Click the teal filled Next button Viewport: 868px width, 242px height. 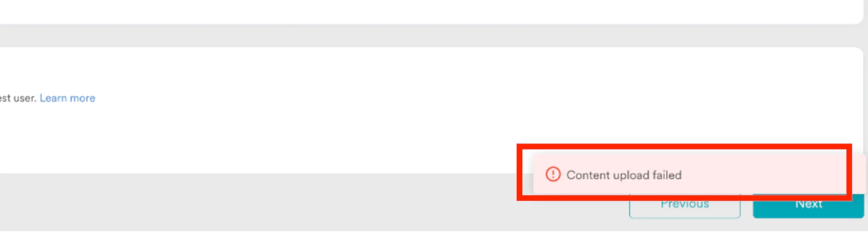pyautogui.click(x=808, y=206)
